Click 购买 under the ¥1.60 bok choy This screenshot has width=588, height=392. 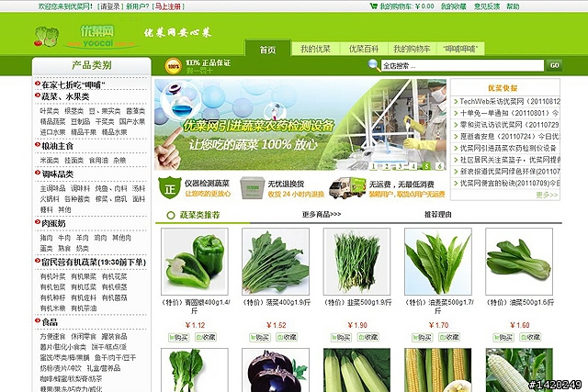pos(503,337)
